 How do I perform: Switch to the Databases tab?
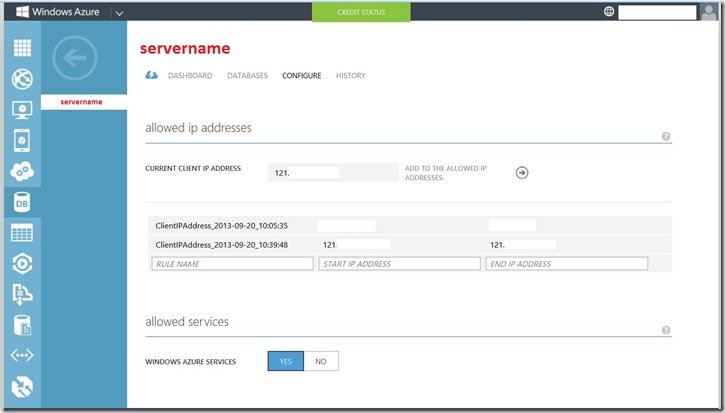(247, 76)
